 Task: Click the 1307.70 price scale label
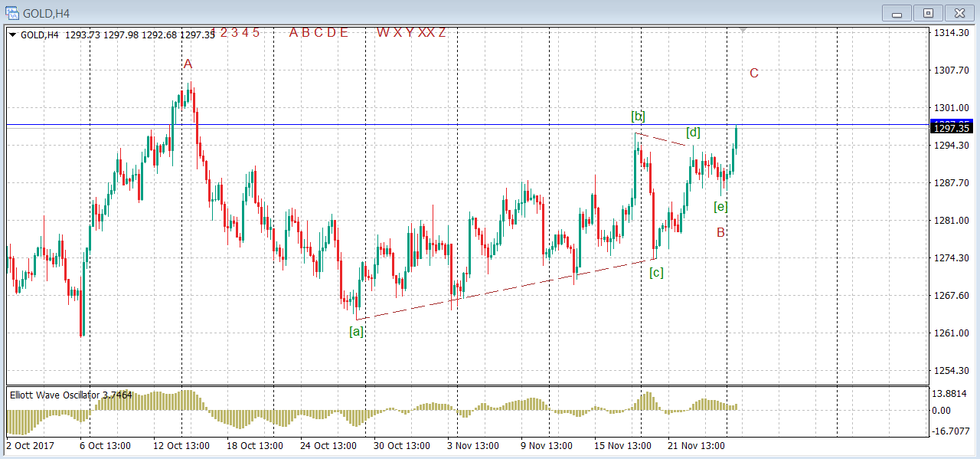(x=952, y=70)
